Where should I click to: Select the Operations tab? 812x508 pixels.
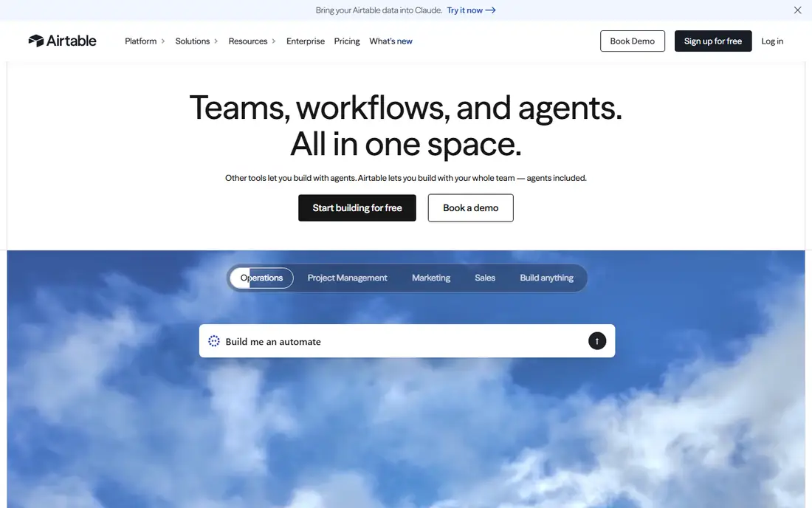coord(261,278)
